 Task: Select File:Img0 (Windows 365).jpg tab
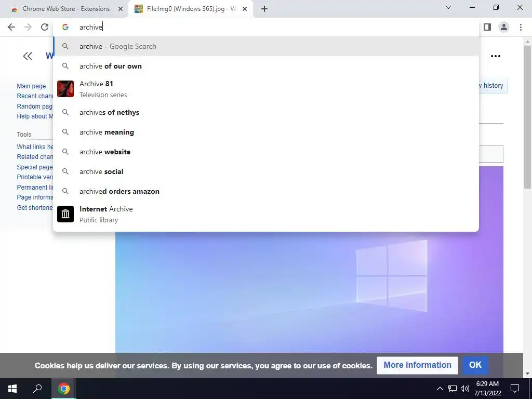[x=191, y=9]
